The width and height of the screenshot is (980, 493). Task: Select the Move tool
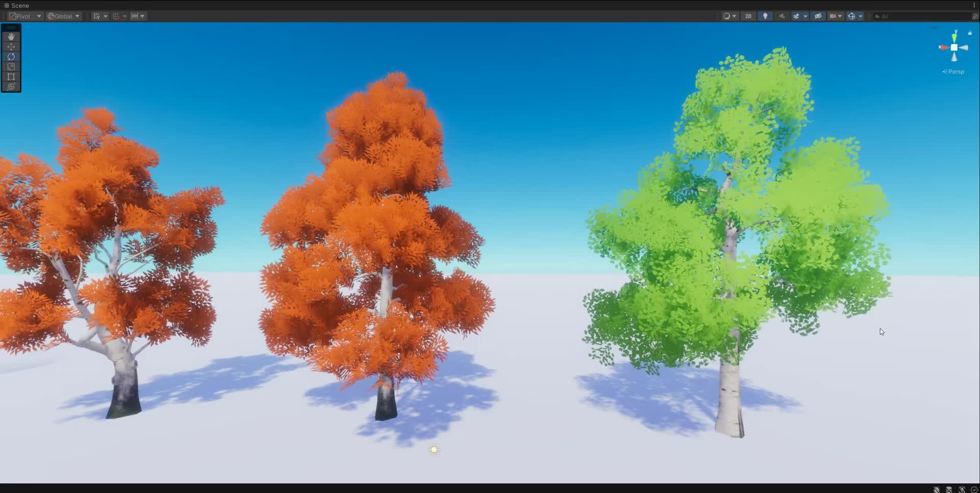[11, 46]
